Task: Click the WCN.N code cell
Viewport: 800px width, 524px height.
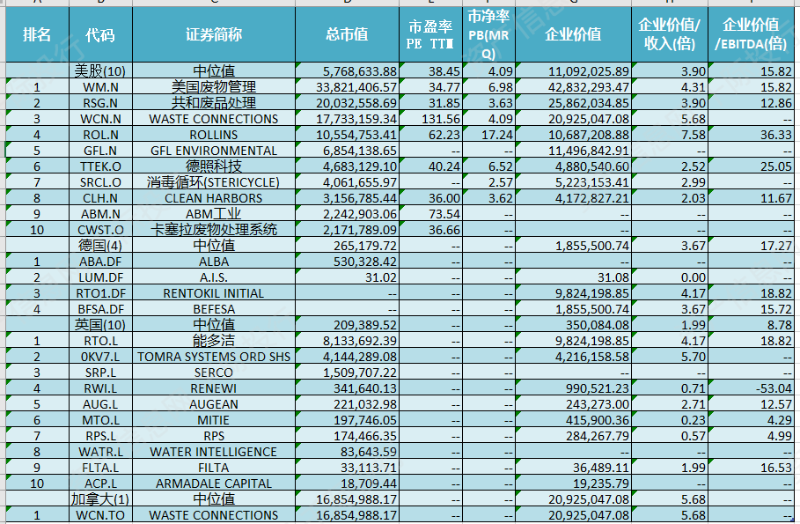Action: click(101, 118)
